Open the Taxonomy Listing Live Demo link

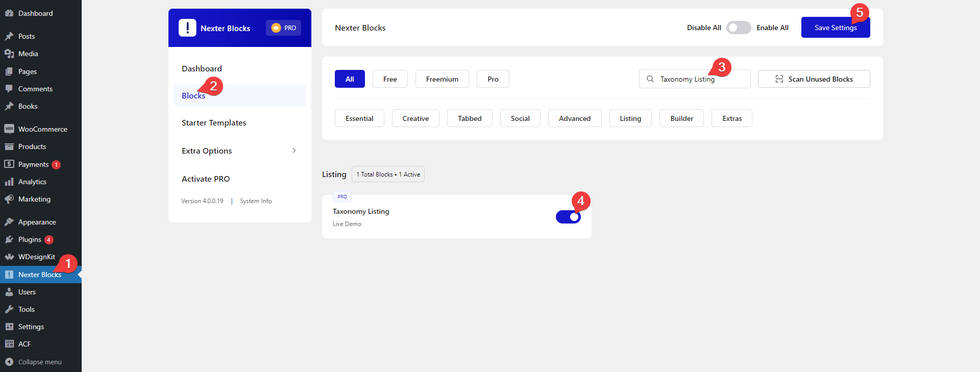[347, 224]
